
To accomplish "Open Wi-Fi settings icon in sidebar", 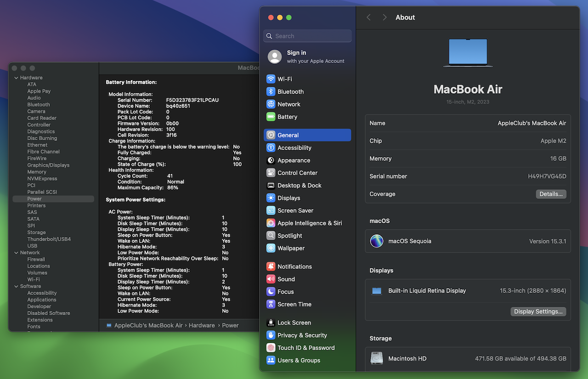I will [x=271, y=79].
